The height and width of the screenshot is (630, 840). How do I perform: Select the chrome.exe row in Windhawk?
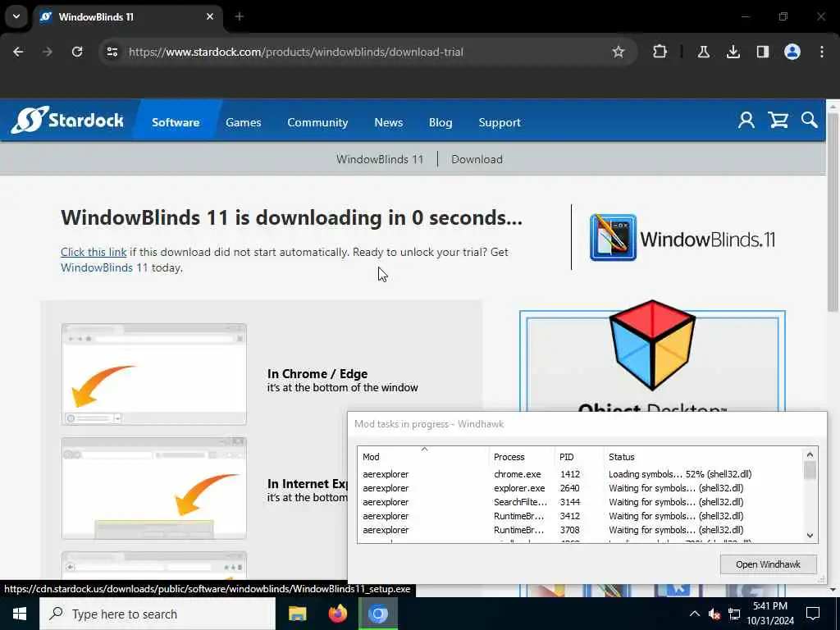[581, 474]
